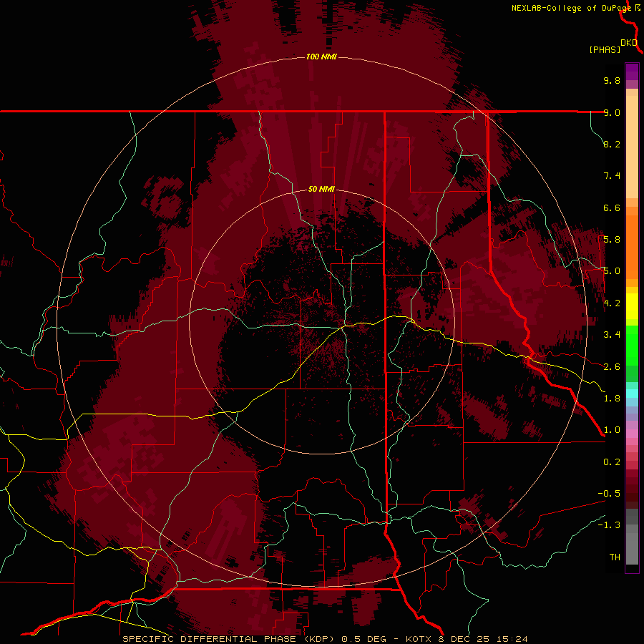Click the 1.0 scale value
This screenshot has height=644, width=644.
pos(612,430)
